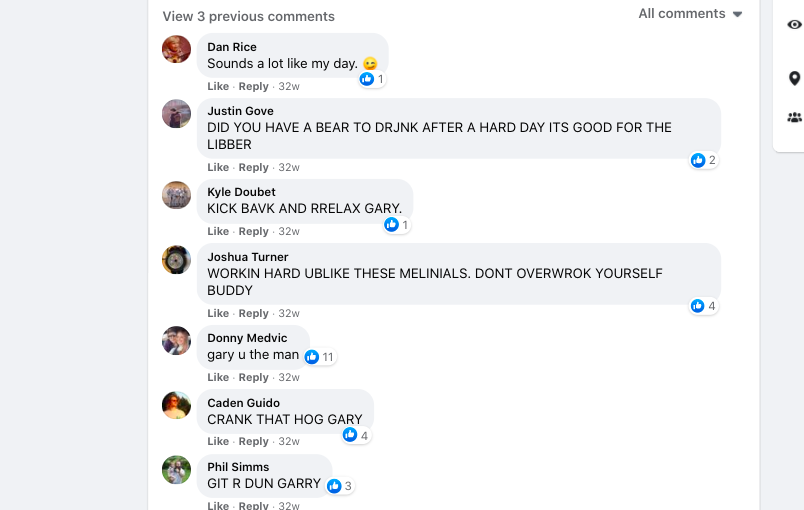This screenshot has height=510, width=804.
Task: Click the 32w timestamp on Donny Medvic's comment
Action: pos(289,377)
